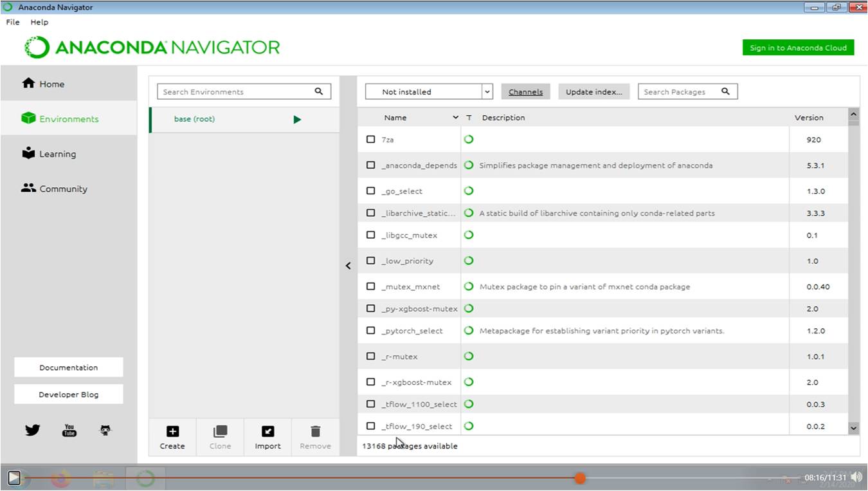Open the Help menu
The width and height of the screenshot is (868, 491).
(x=39, y=22)
